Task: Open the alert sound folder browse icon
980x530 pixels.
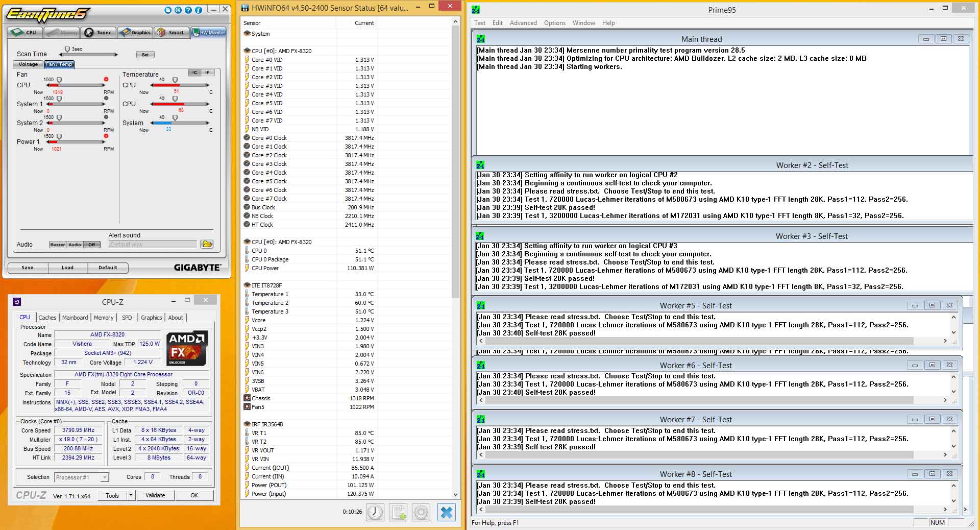Action: pyautogui.click(x=207, y=244)
